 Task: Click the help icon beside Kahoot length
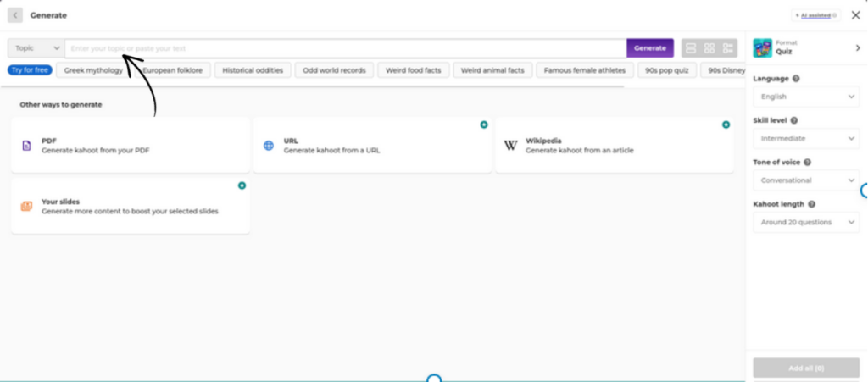tap(812, 204)
